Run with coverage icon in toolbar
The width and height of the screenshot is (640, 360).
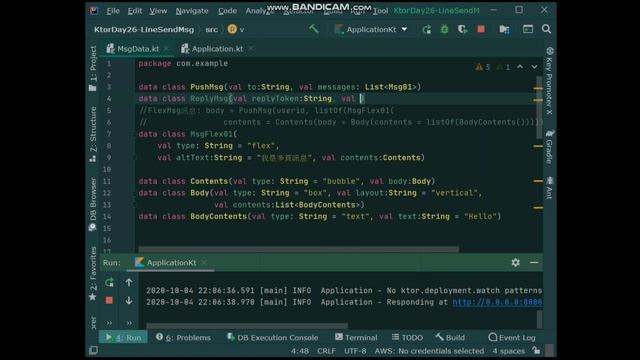click(x=462, y=29)
